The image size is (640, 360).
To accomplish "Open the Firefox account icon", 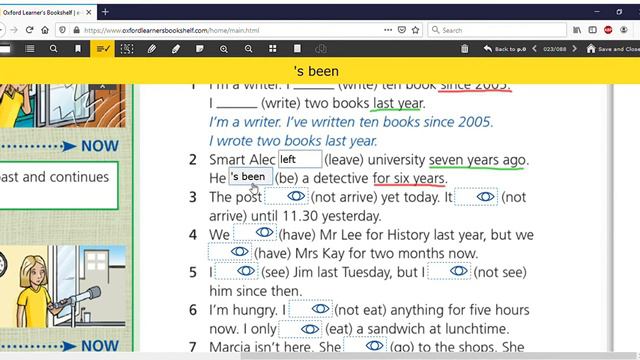I will click(623, 30).
